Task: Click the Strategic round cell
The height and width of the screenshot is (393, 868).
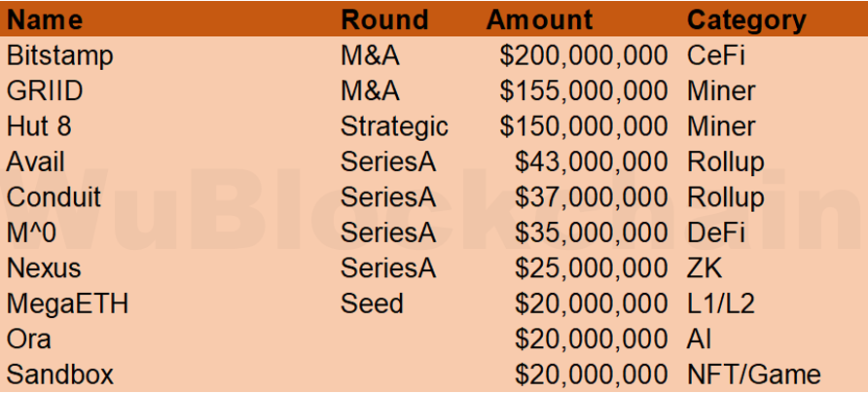Action: point(394,127)
